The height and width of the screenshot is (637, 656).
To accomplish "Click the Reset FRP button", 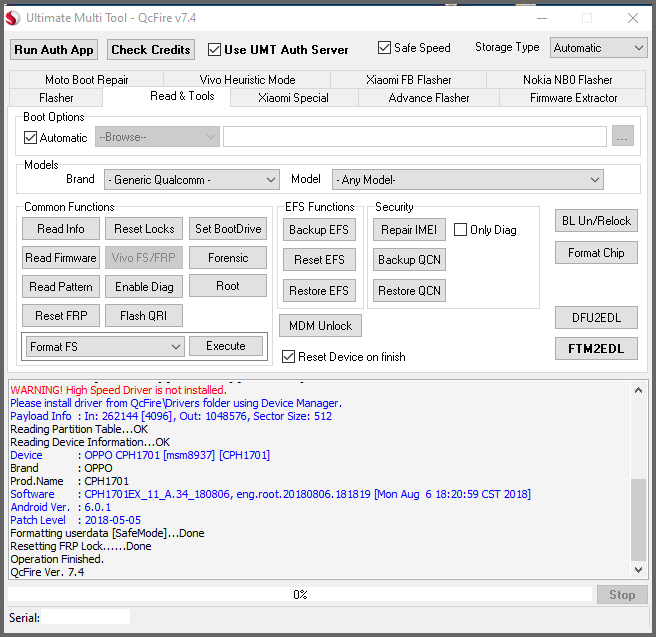I will (x=61, y=315).
